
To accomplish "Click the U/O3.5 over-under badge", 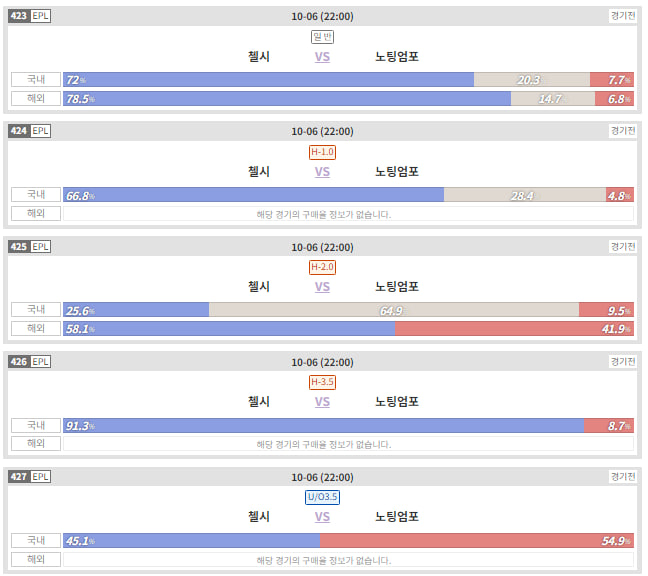I will (322, 497).
